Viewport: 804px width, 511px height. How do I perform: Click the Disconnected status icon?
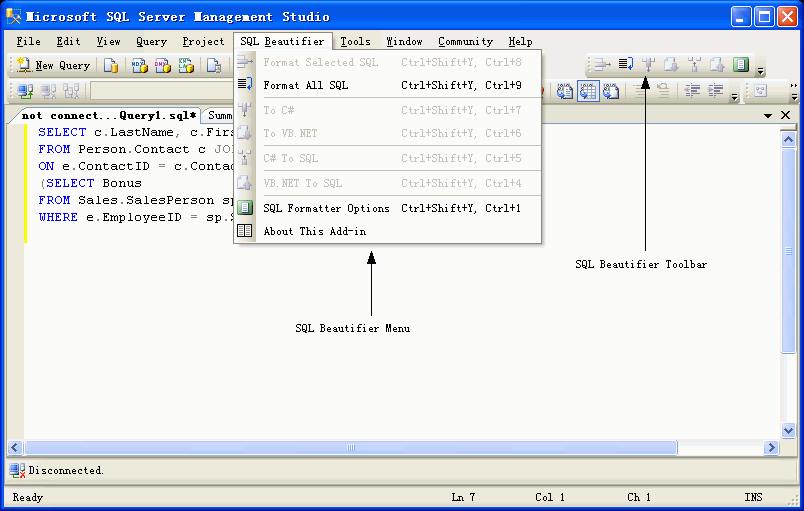17,471
